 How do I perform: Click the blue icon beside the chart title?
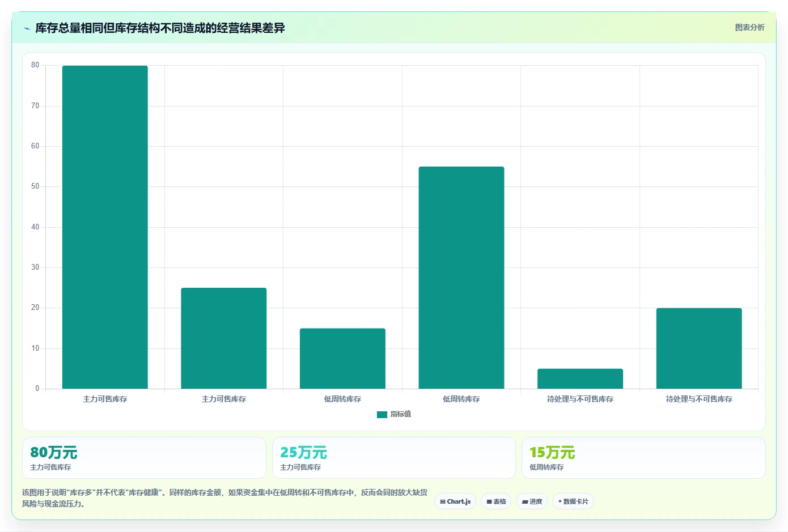(x=27, y=28)
